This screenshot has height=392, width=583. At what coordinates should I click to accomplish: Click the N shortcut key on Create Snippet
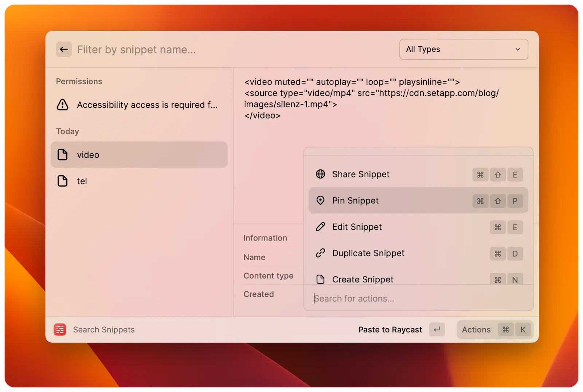(x=515, y=279)
